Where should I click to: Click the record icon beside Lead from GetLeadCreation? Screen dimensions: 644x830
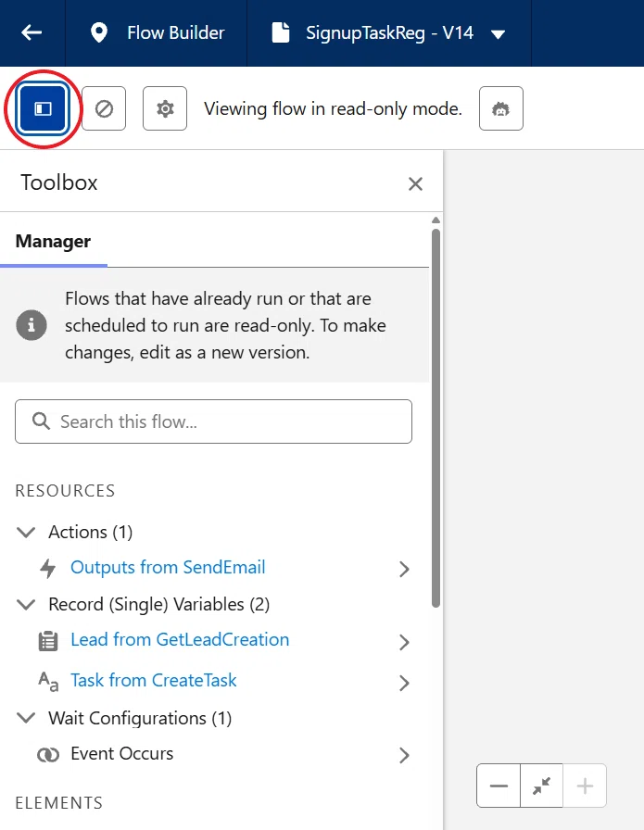point(48,641)
